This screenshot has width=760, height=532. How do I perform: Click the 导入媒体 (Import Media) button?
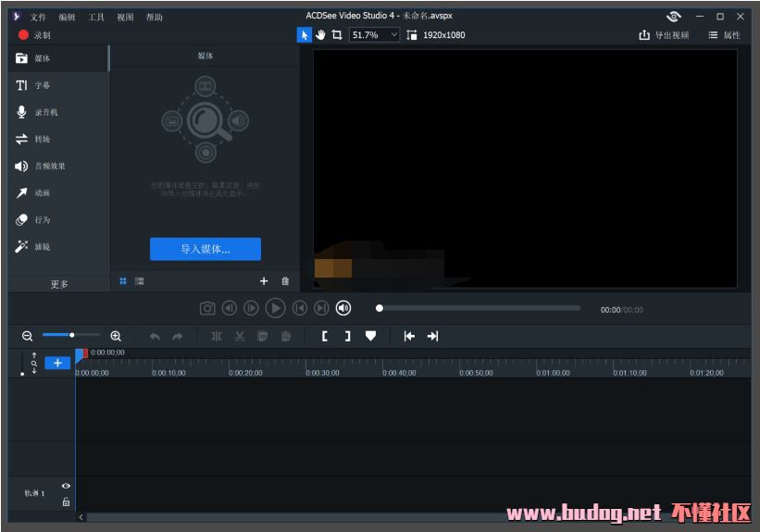206,249
